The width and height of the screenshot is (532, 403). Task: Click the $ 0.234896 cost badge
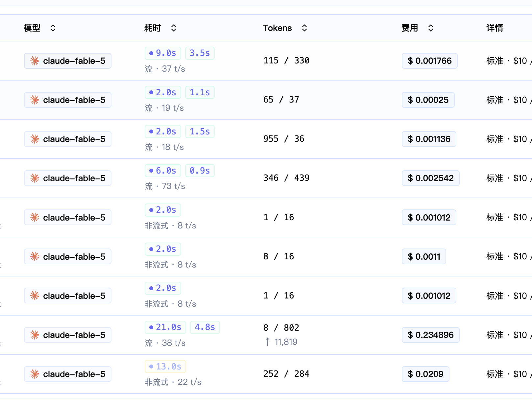coord(431,335)
